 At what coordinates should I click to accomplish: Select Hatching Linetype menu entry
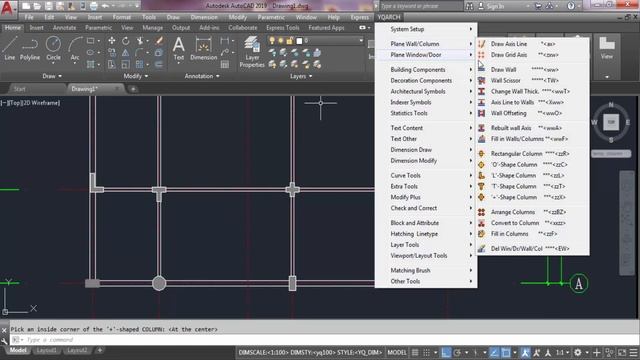[x=426, y=234]
